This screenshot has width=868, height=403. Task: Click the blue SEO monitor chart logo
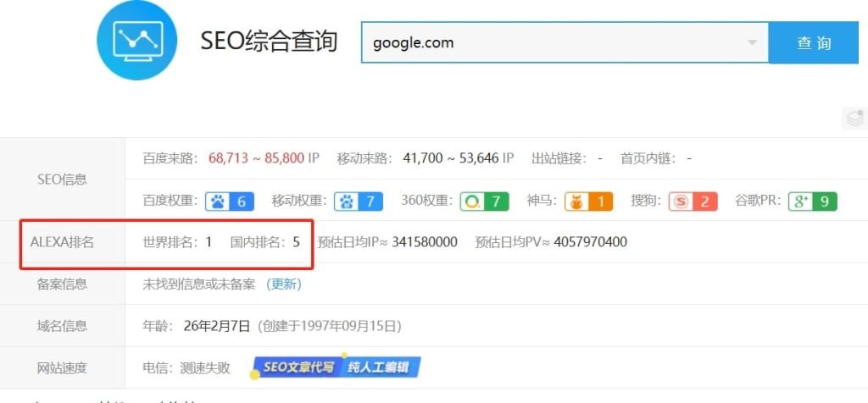[136, 40]
